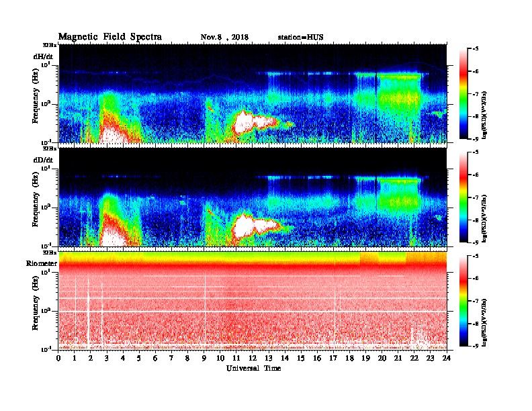The height and width of the screenshot is (411, 532).
Task: Click hour tick label "18" on time axis
Action: 350,358
